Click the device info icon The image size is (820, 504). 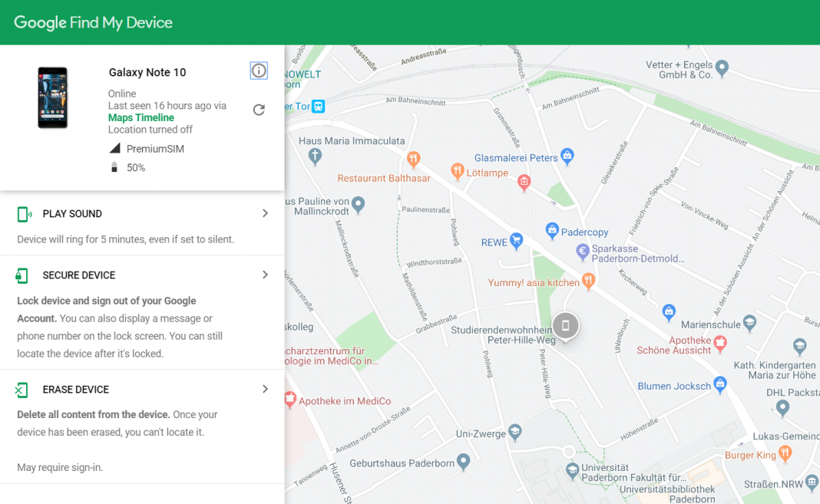coord(259,70)
